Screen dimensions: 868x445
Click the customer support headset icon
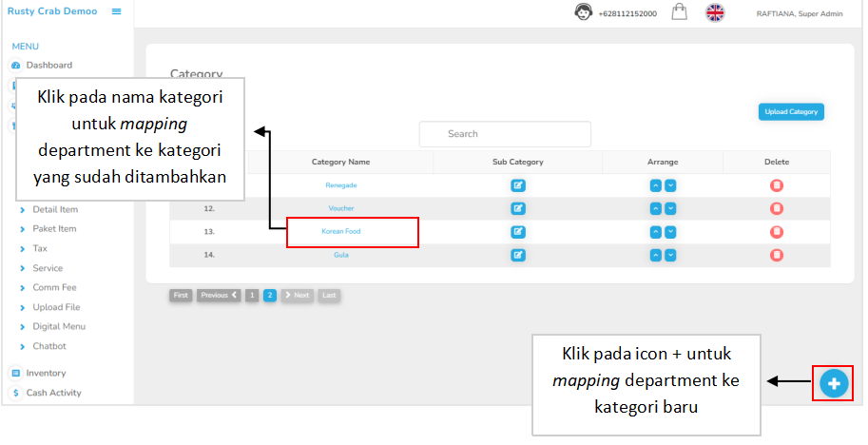coord(584,12)
